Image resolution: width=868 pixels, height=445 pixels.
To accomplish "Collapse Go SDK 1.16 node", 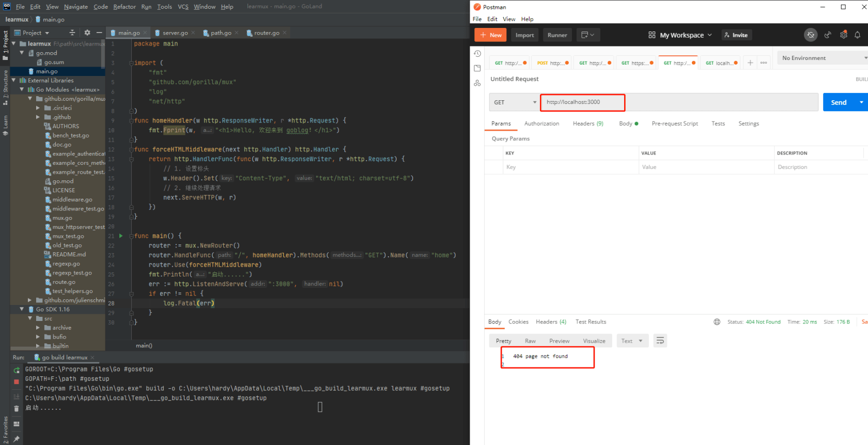I will [x=22, y=310].
